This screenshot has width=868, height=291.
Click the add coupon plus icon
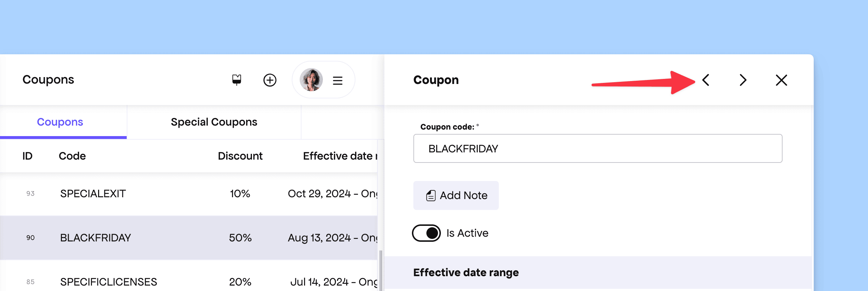click(x=270, y=80)
